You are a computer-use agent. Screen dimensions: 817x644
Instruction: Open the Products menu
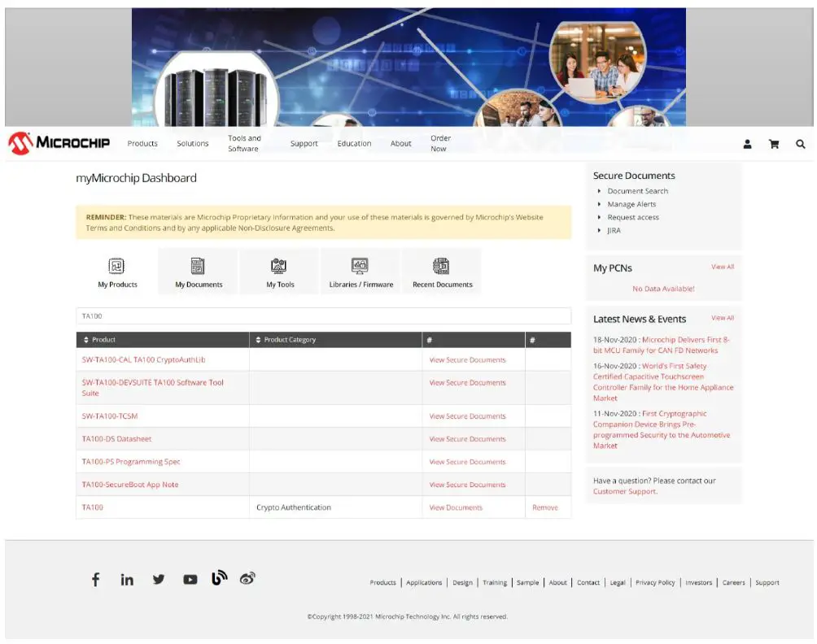[x=142, y=143]
